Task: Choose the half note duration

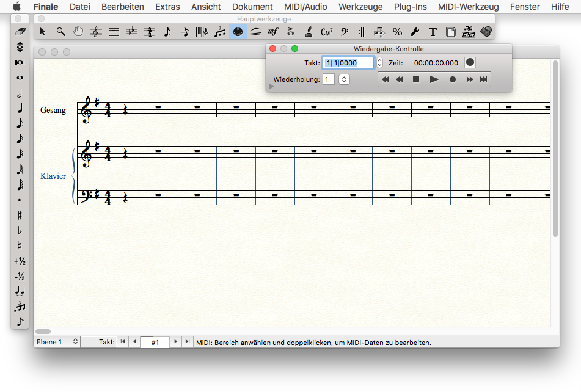Action: point(20,93)
